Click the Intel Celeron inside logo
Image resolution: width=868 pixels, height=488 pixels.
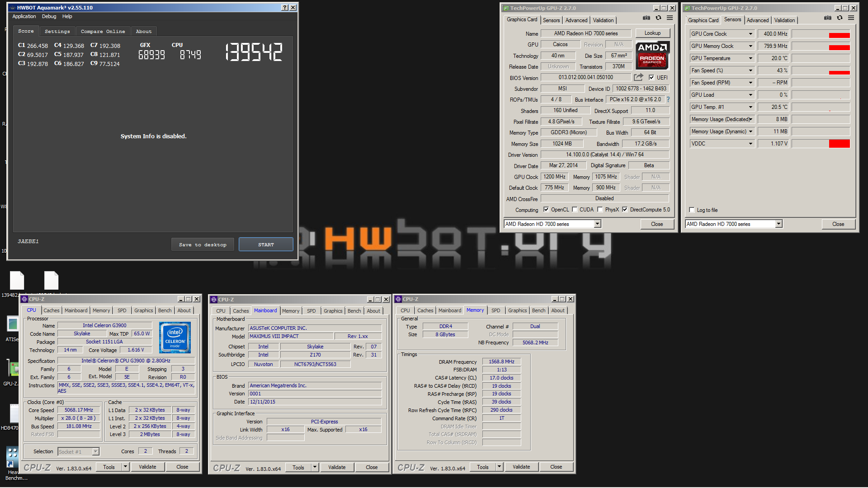click(x=175, y=338)
